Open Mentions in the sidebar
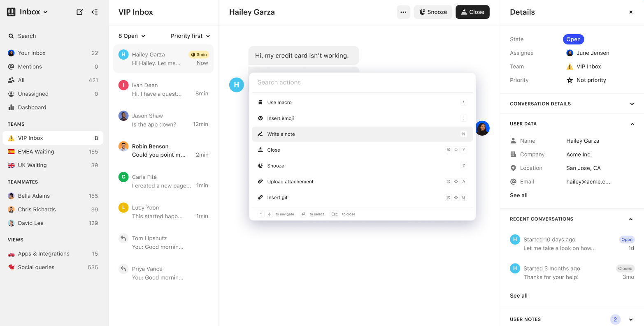 tap(30, 67)
